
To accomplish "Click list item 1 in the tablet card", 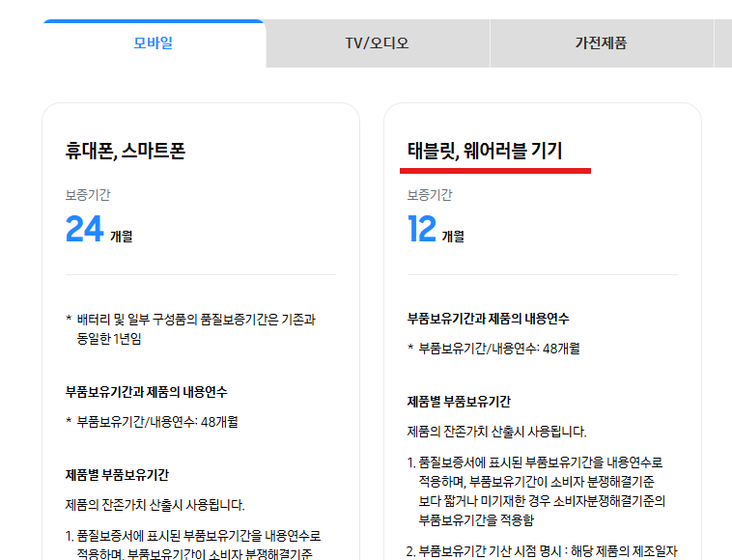I will 541,490.
